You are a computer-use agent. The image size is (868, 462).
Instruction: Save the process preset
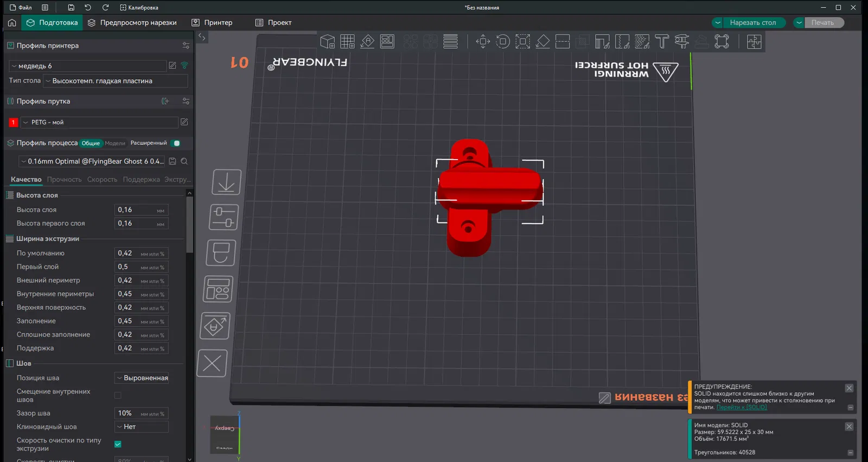pyautogui.click(x=173, y=161)
